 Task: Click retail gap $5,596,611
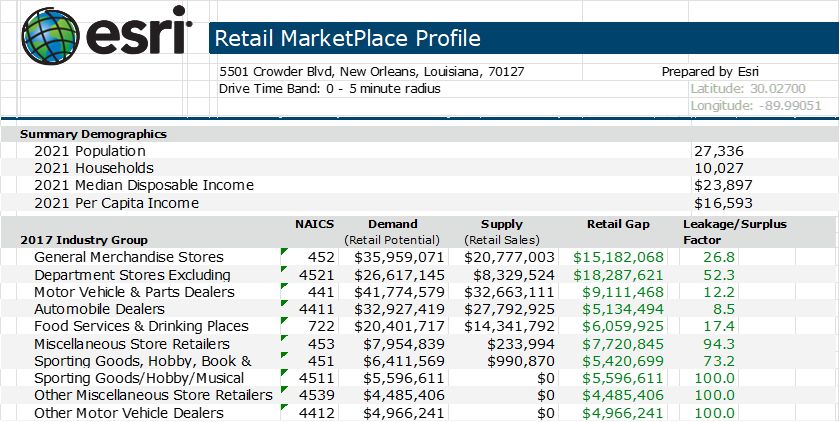pyautogui.click(x=623, y=378)
